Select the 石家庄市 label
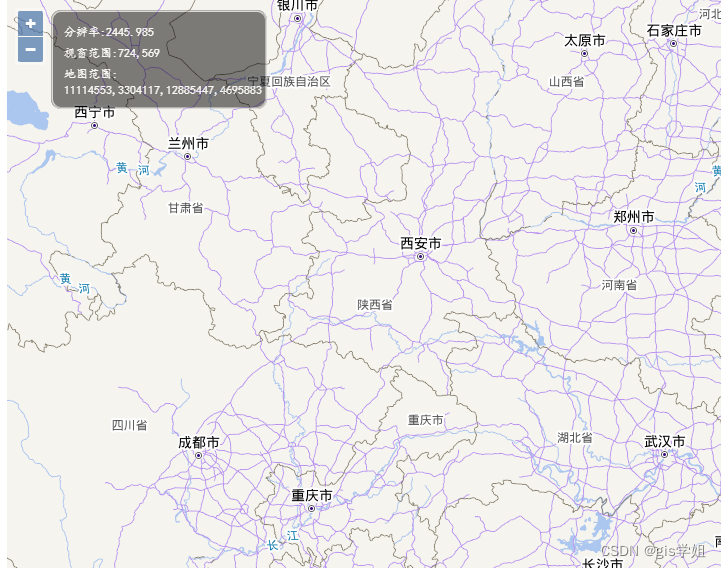 674,31
